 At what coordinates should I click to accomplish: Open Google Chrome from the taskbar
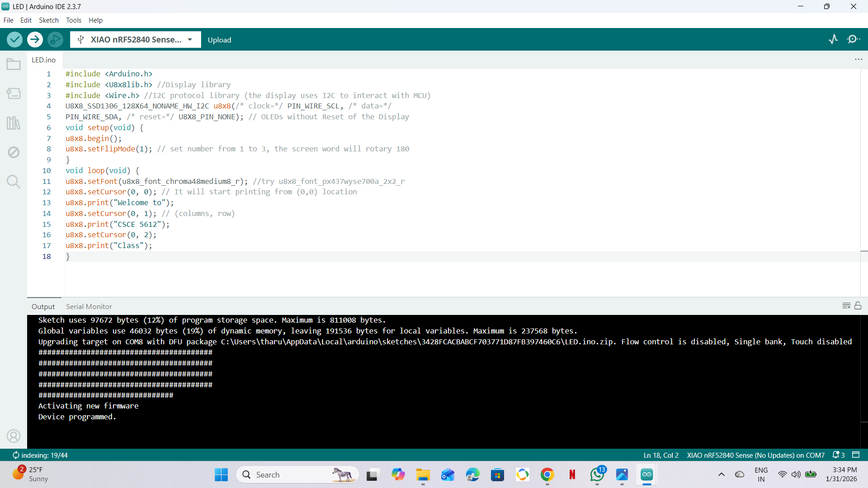(547, 474)
